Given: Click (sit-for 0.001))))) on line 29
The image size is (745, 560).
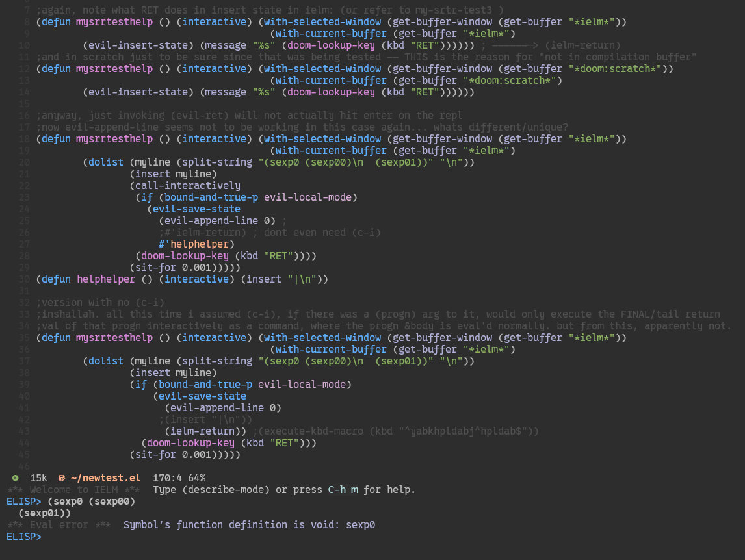Looking at the screenshot, I should click(x=185, y=268).
